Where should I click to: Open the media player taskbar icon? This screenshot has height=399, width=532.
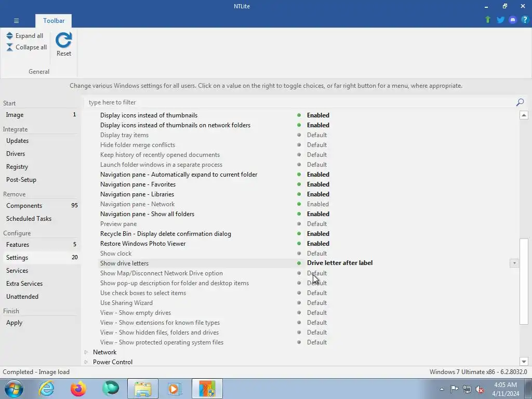coord(175,389)
